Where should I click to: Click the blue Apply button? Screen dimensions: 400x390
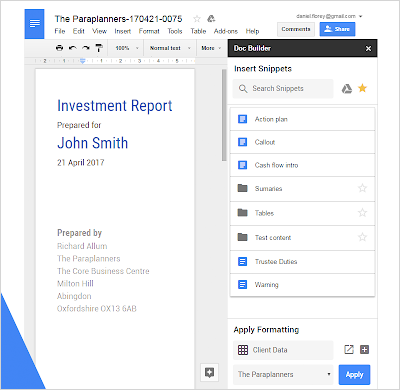point(354,375)
